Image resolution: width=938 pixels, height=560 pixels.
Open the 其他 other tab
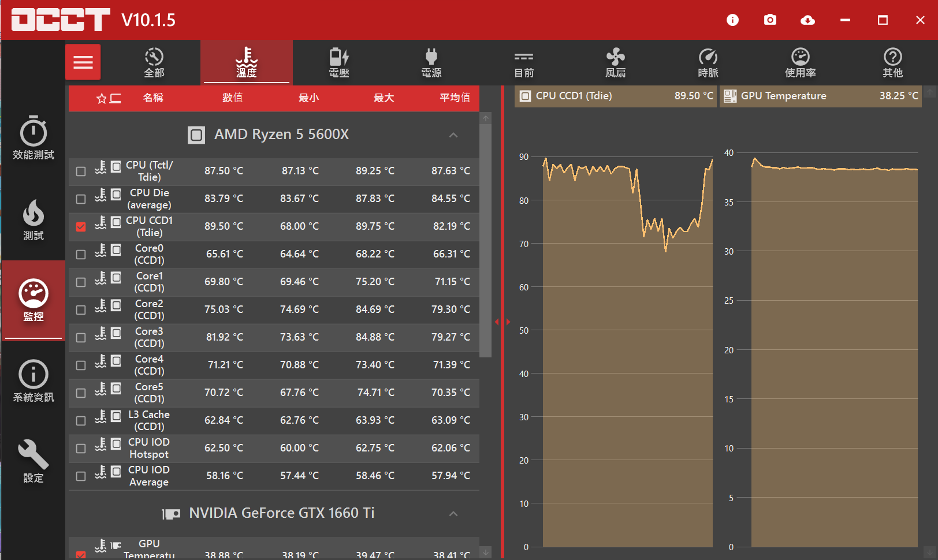tap(892, 62)
